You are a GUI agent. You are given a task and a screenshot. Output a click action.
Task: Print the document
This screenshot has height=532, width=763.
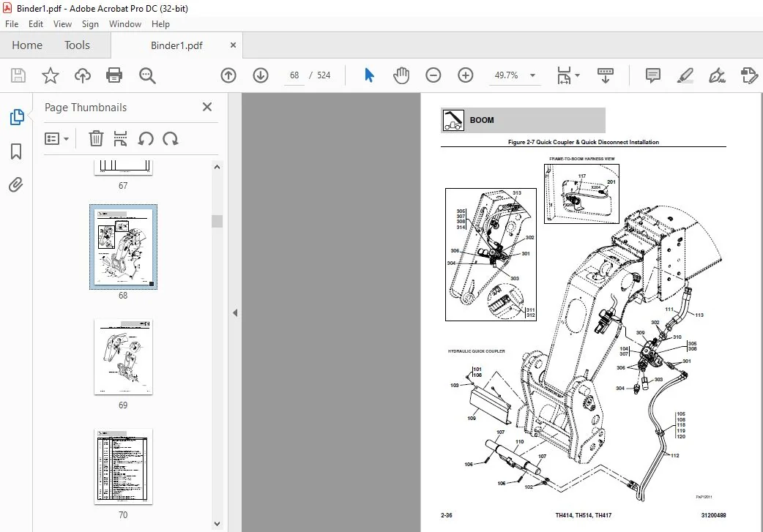[114, 75]
